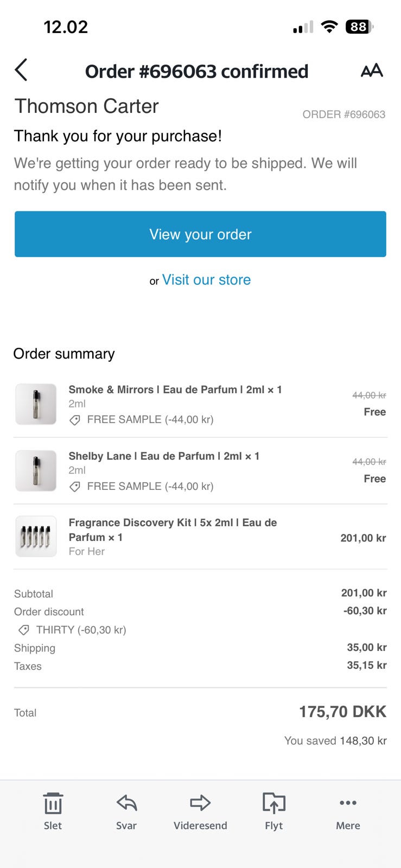The width and height of the screenshot is (401, 868).
Task: Tap the Smoke & Mirrors product title
Action: point(175,390)
